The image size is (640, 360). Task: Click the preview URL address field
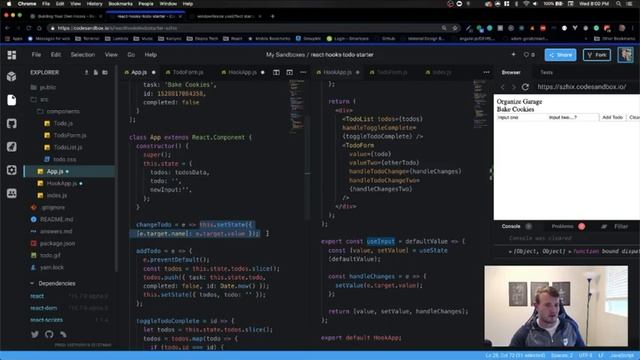pyautogui.click(x=587, y=87)
